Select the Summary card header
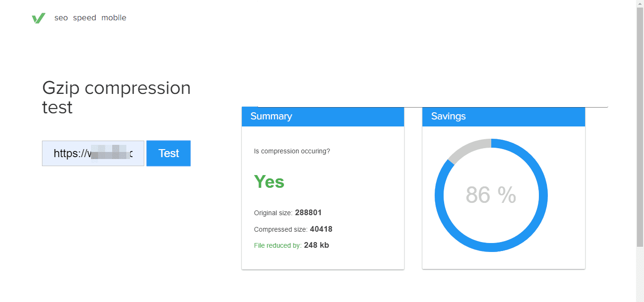The width and height of the screenshot is (644, 302). pos(323,117)
